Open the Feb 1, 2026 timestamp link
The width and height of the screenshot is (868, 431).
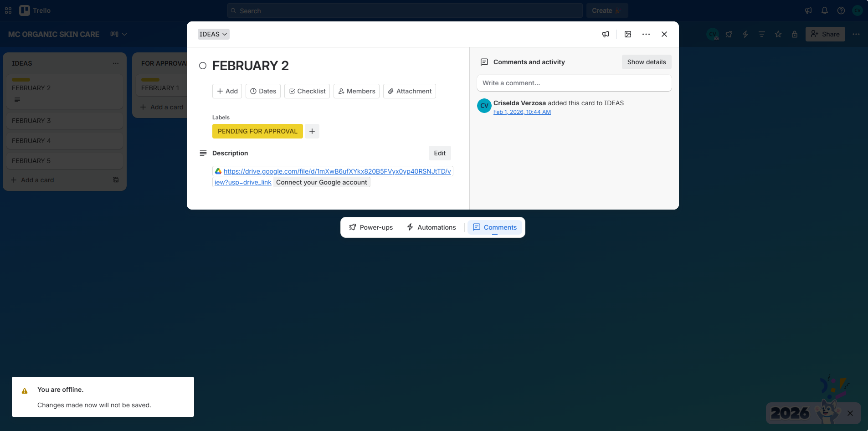[x=522, y=112]
